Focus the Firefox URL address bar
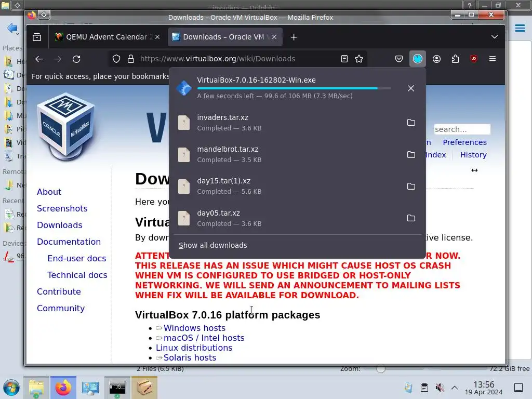 237,59
